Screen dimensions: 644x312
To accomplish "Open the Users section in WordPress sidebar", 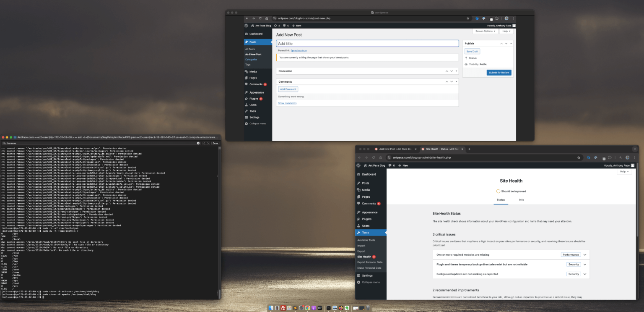I will (x=253, y=105).
